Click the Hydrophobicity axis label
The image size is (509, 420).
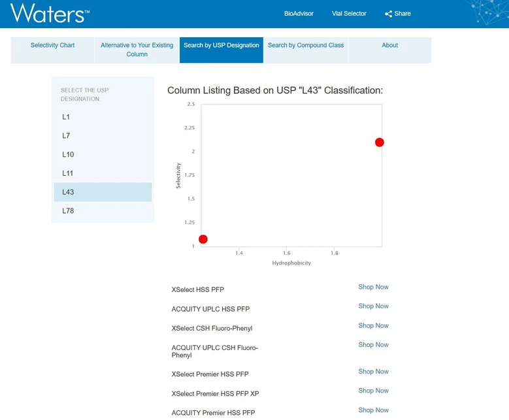click(x=291, y=263)
